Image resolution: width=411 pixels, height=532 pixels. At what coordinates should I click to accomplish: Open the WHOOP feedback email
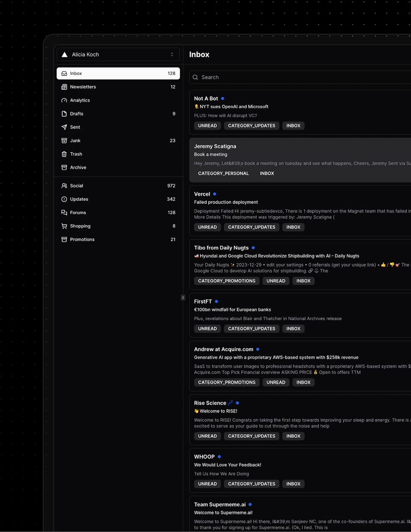coord(300,470)
